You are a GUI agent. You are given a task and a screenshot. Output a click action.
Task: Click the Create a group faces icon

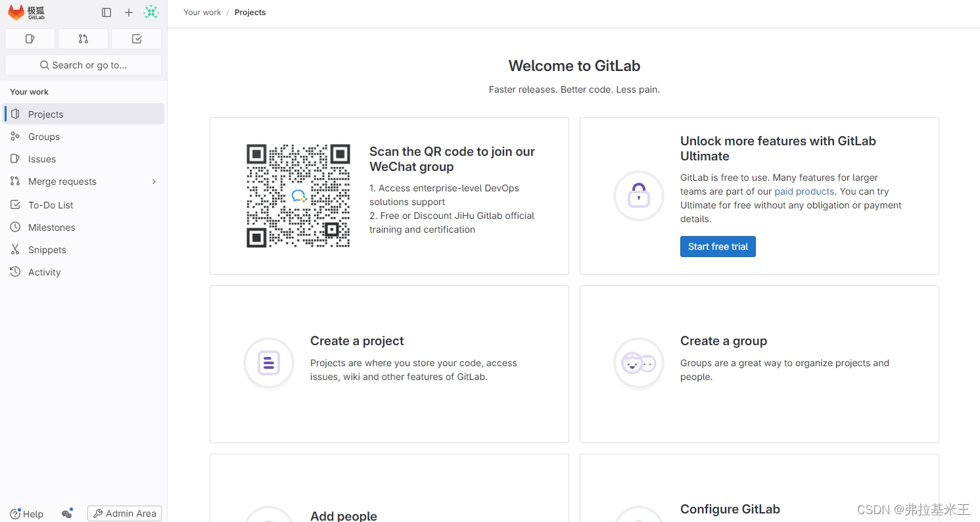pyautogui.click(x=639, y=363)
